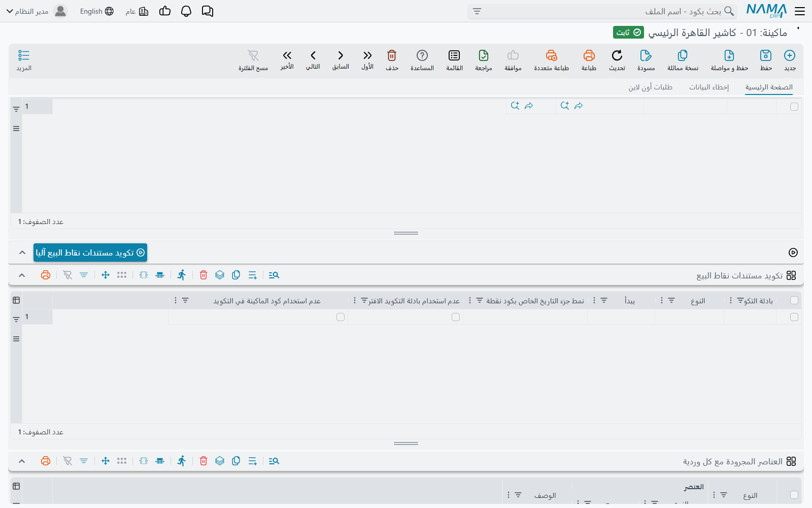Check the row 1 selection checkbox in تكويد grid

tap(794, 317)
